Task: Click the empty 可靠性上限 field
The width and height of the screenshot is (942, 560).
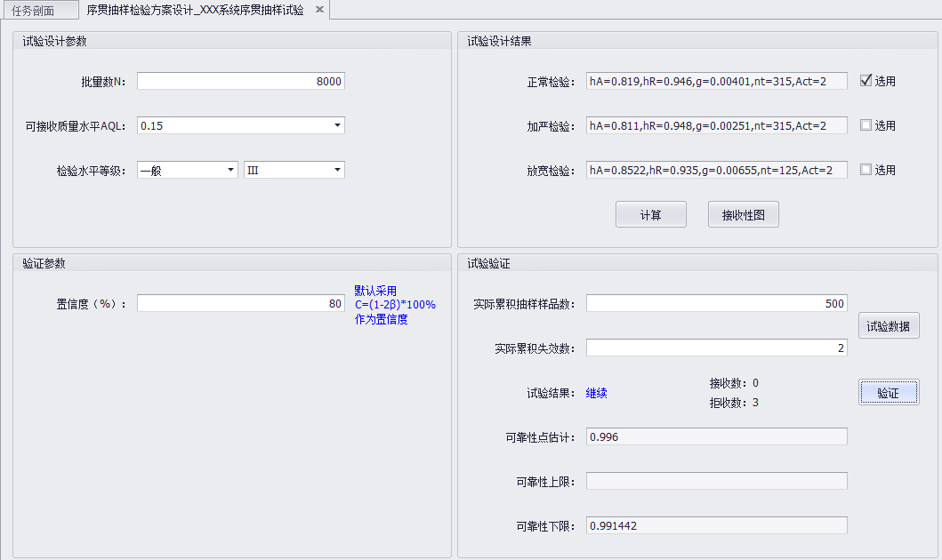Action: [x=716, y=481]
